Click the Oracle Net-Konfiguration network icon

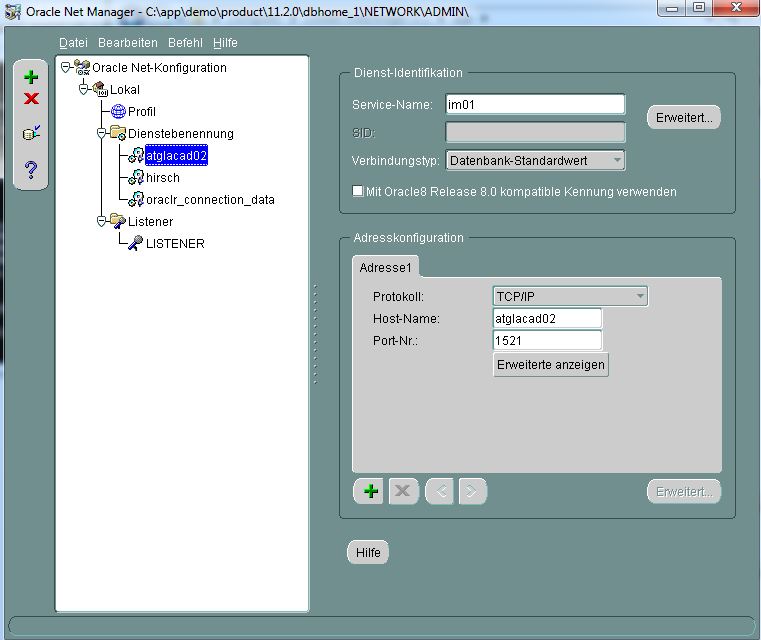82,67
